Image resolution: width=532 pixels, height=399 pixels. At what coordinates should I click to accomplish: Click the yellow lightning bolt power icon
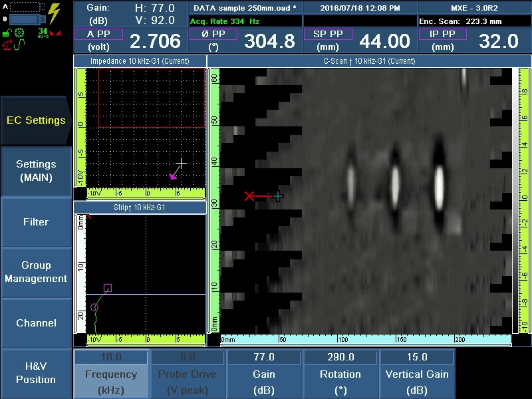(55, 13)
